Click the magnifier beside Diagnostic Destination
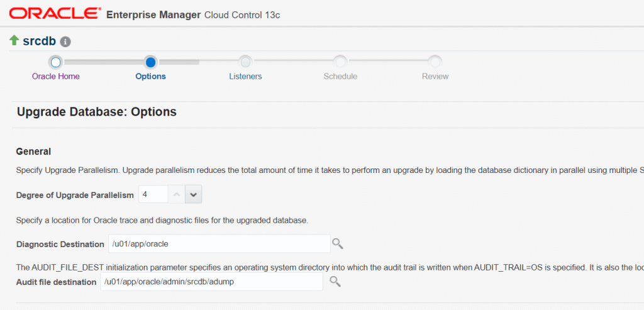This screenshot has height=310, width=644. tap(338, 243)
